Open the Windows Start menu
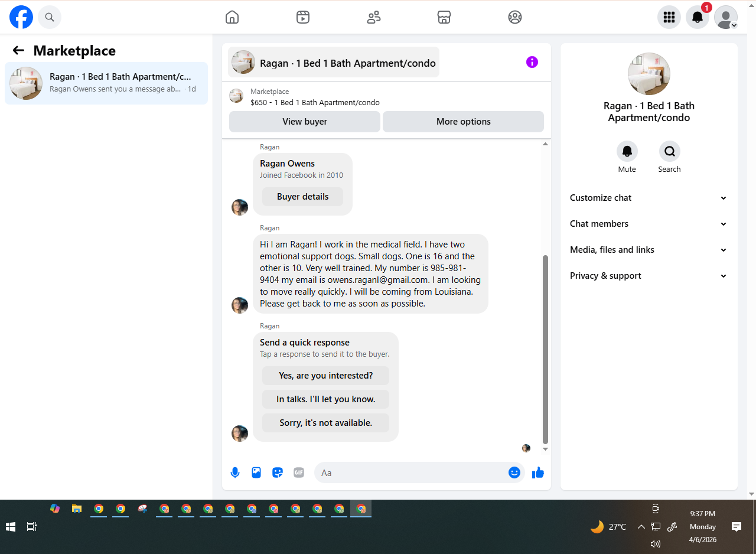This screenshot has width=756, height=554. click(11, 527)
